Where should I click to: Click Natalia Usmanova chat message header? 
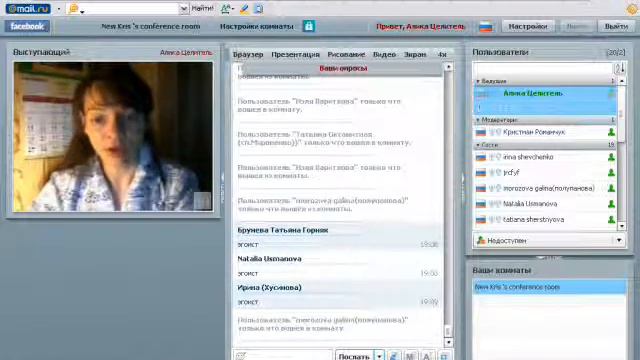coord(269,259)
